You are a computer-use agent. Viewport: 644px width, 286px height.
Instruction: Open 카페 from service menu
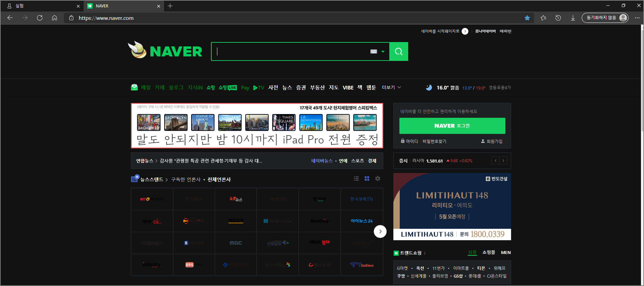159,87
